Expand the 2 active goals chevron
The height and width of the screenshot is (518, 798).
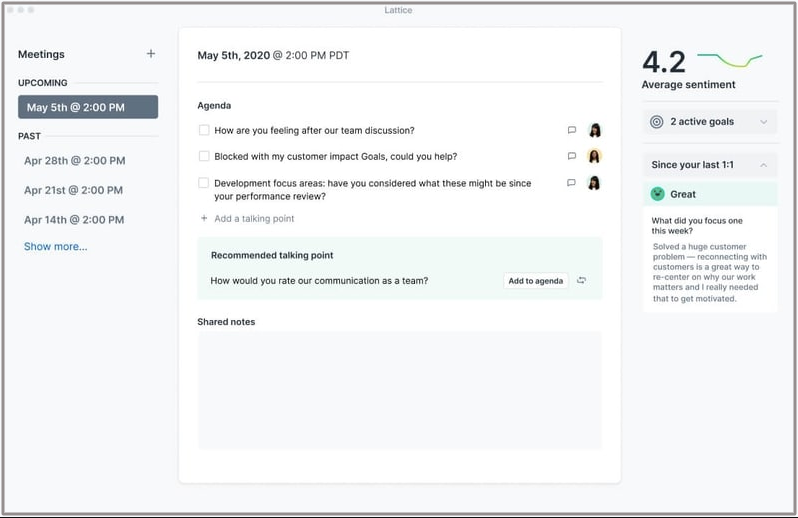coord(763,122)
